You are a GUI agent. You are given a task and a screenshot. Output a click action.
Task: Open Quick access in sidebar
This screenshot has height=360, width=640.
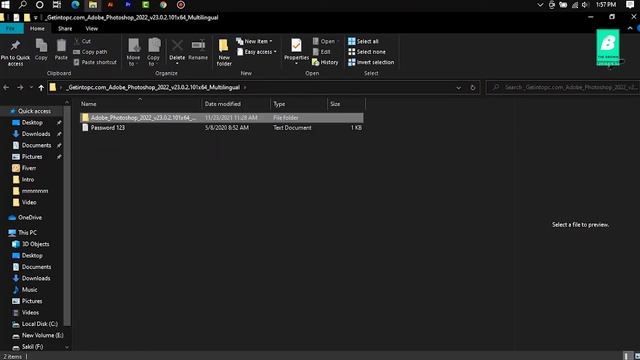[x=34, y=111]
